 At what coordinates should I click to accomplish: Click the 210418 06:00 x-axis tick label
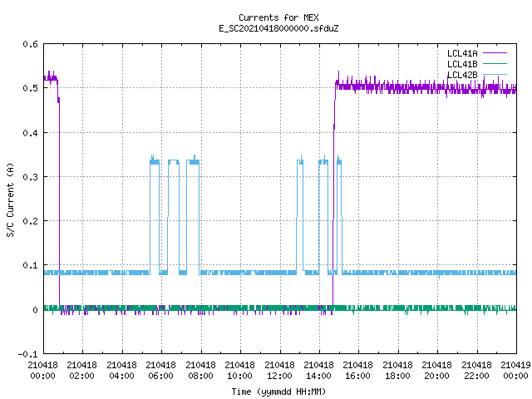(160, 370)
